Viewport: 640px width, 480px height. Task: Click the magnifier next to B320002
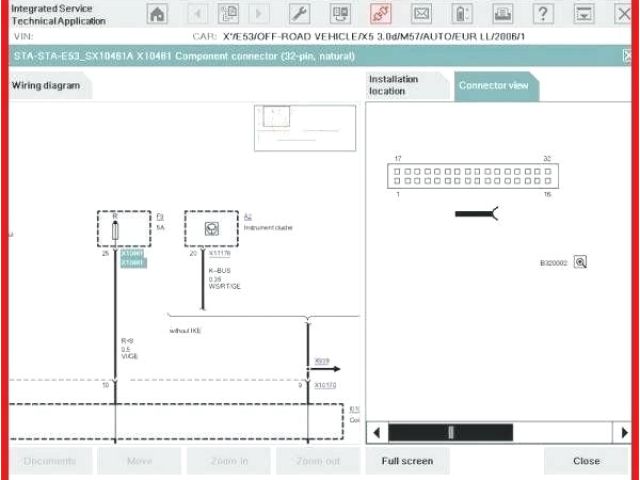[580, 262]
